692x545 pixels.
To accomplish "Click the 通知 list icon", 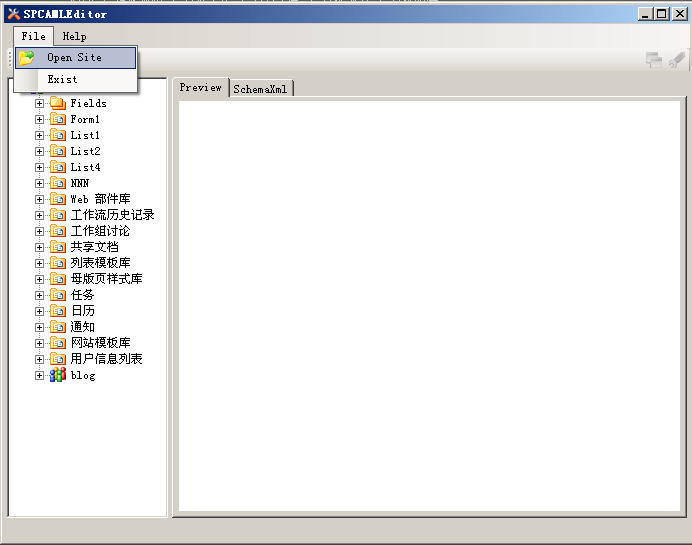I will pos(58,327).
